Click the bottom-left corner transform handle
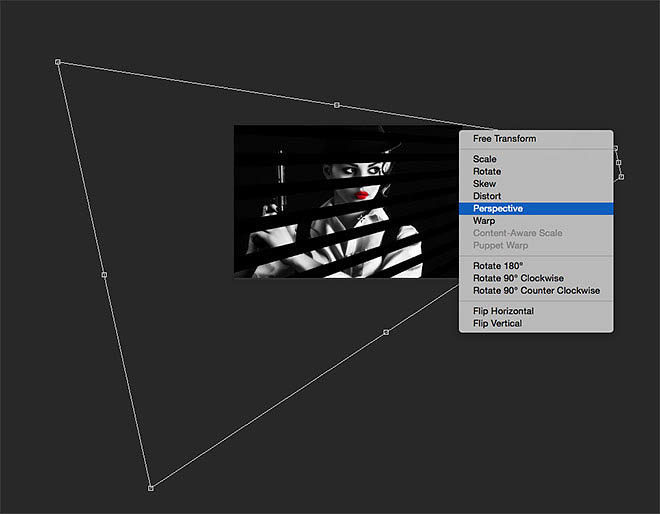Screen dimensions: 660x514 click(151, 488)
